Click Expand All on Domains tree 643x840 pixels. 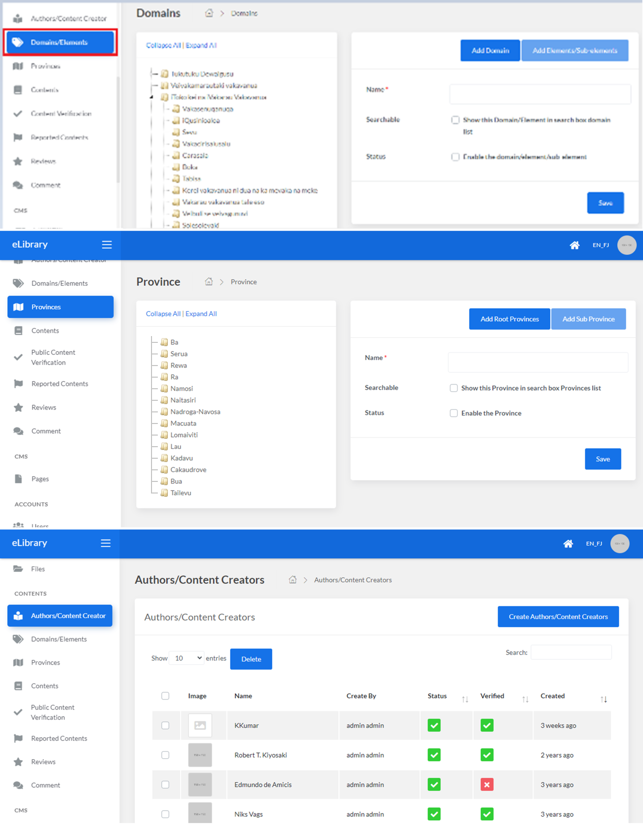click(201, 45)
